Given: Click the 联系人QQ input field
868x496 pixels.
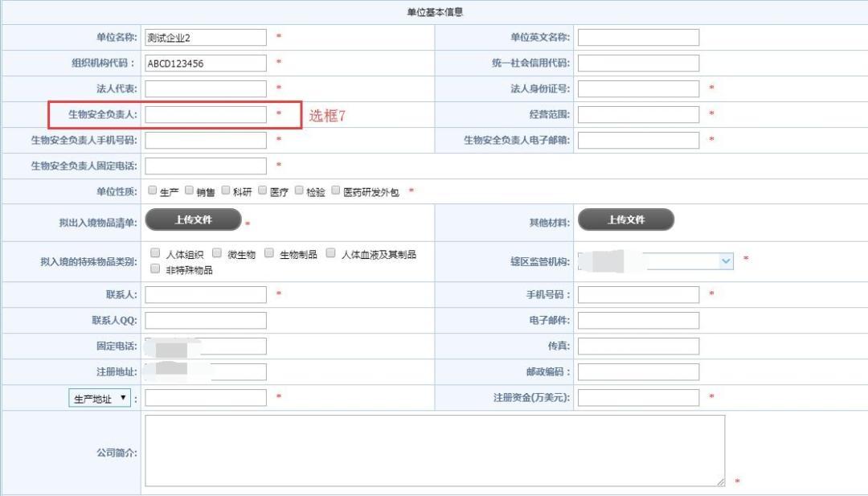Looking at the screenshot, I should pyautogui.click(x=205, y=320).
